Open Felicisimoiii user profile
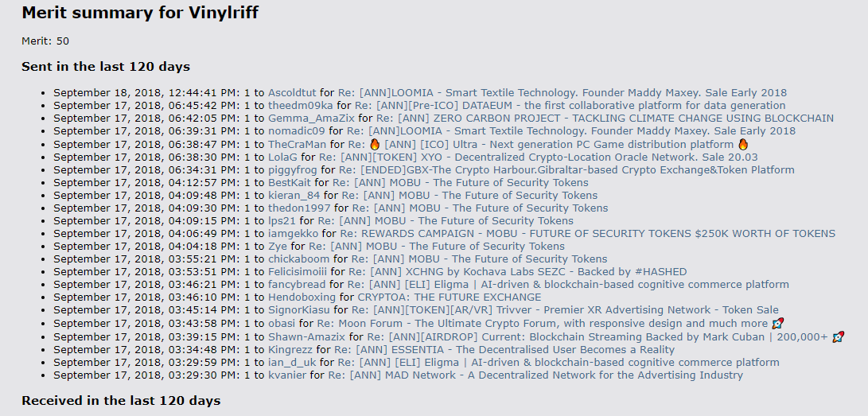Screen dimensions: 868x416 pos(298,271)
